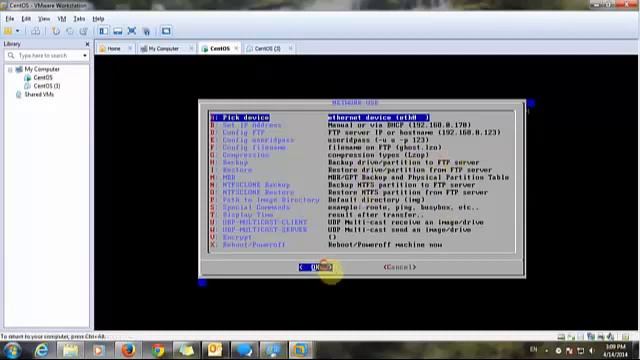Viewport: 640px width, 360px height.
Task: Click the VMware Workstation taskbar icon
Action: pyautogui.click(x=300, y=350)
